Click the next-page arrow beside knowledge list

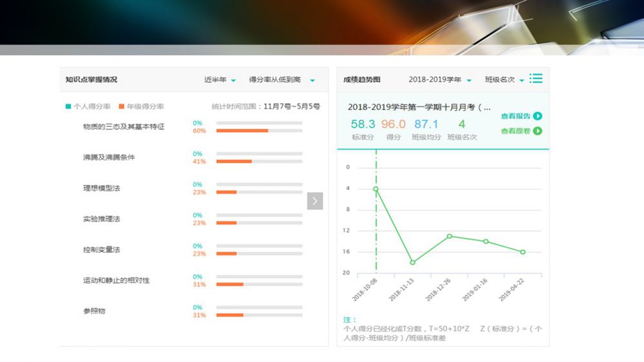coord(315,201)
